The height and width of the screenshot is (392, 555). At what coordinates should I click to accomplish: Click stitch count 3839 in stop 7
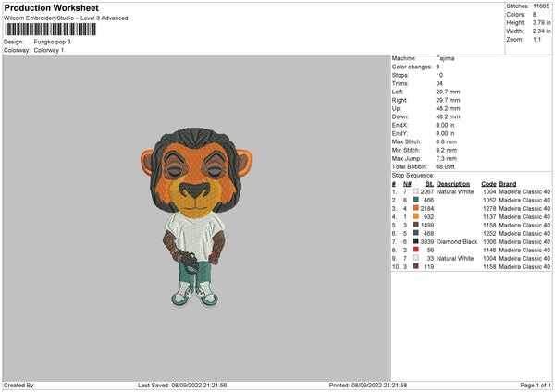(x=426, y=242)
